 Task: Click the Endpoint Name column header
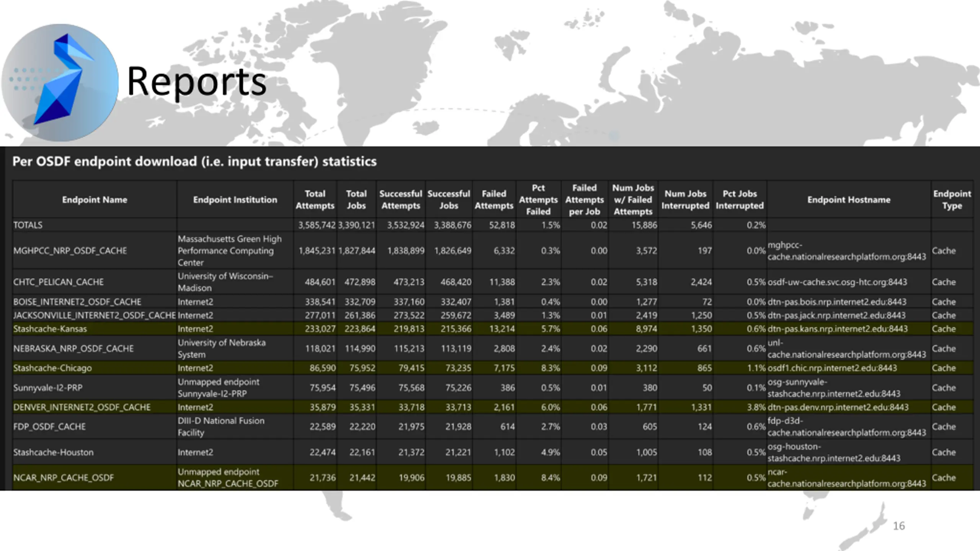(x=95, y=200)
